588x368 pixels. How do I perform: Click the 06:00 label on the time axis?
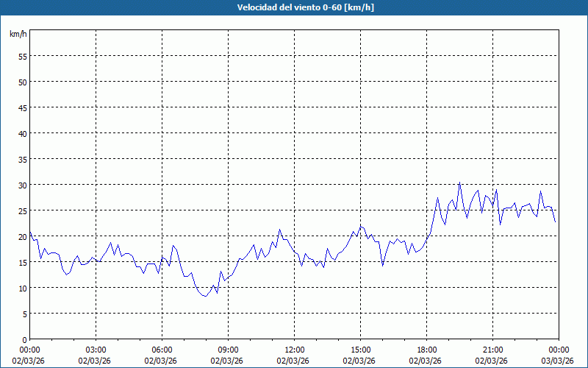(162, 350)
